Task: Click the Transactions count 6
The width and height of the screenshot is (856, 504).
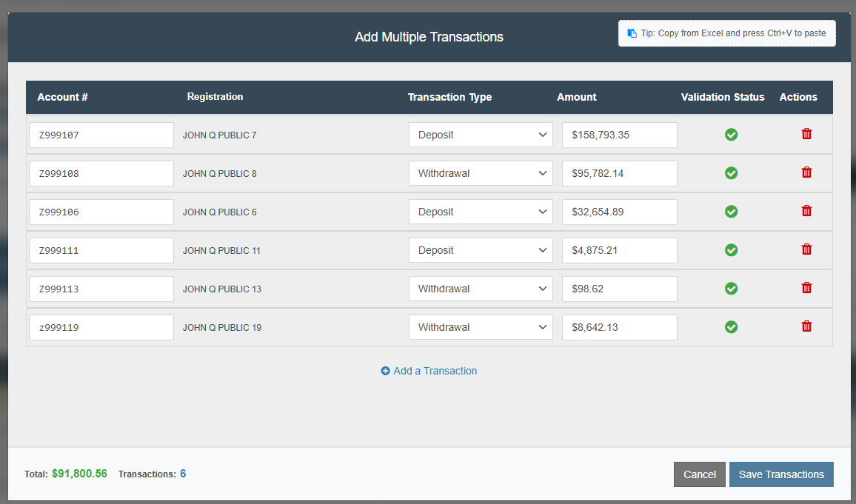Action: coord(183,474)
